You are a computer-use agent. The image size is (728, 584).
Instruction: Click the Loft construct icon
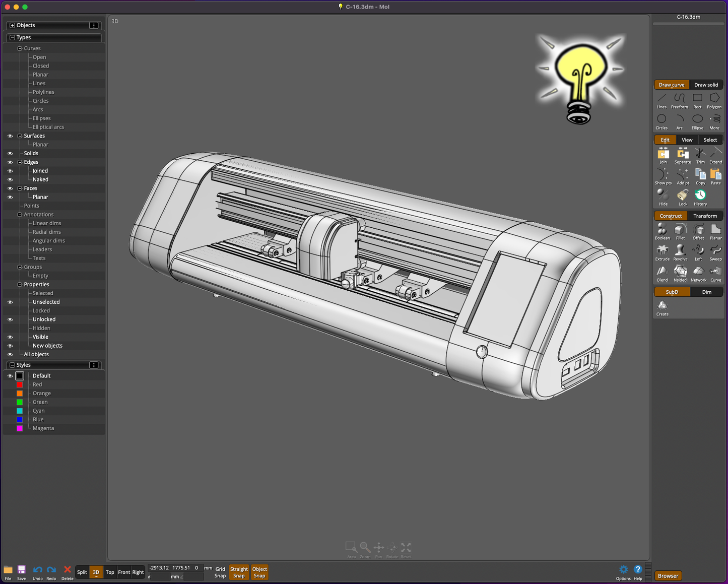click(x=698, y=252)
